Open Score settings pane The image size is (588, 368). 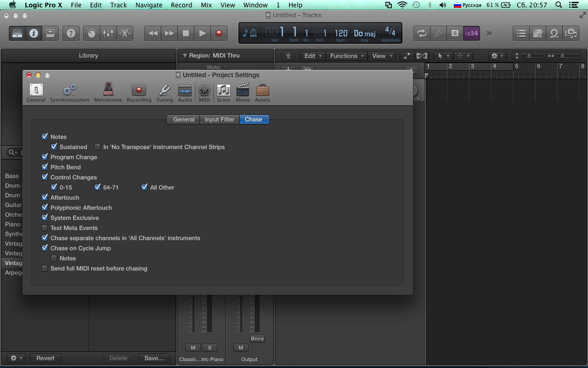224,92
